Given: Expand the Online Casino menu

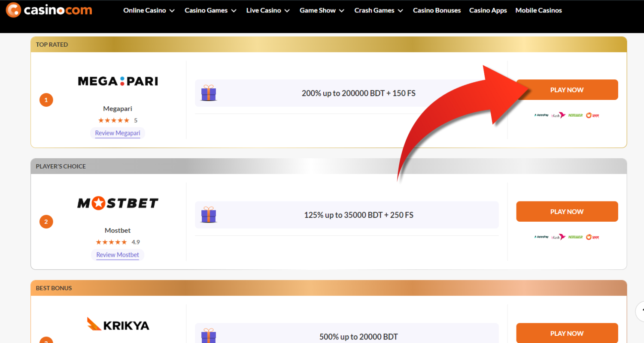Looking at the screenshot, I should (149, 10).
